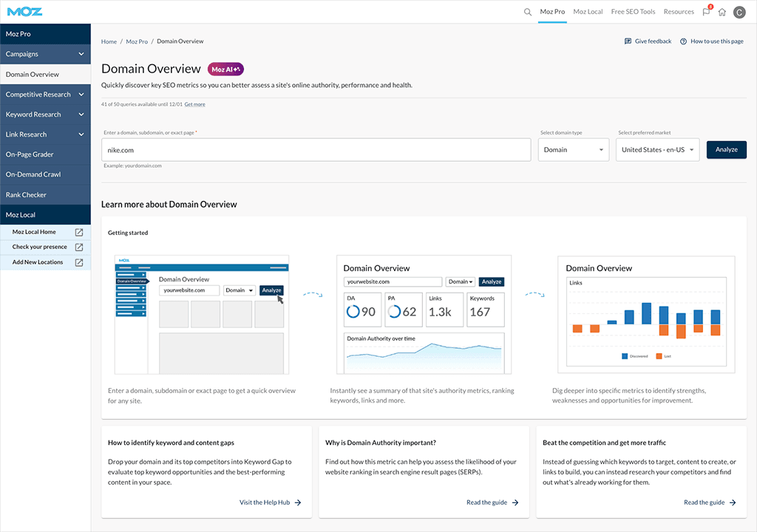The width and height of the screenshot is (757, 532).
Task: Switch to Moz Pro top tab
Action: 552,12
